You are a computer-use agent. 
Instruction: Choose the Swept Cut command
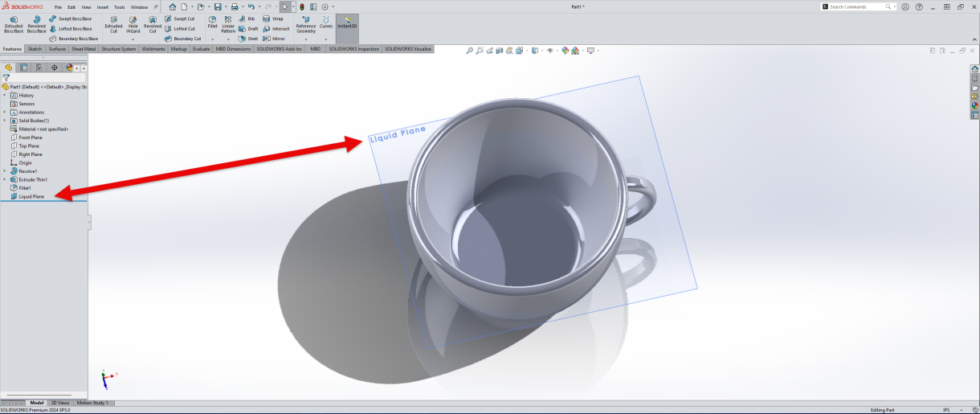(179, 18)
